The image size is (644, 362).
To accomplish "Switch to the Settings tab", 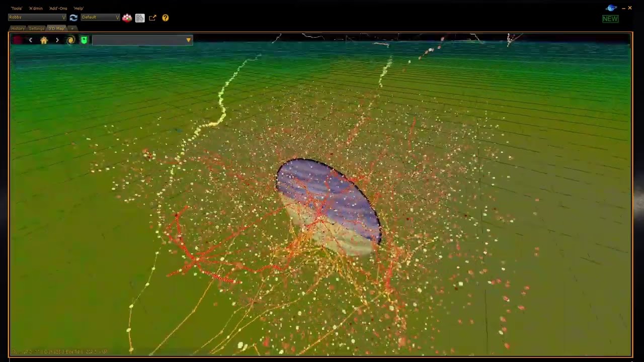I will [x=36, y=29].
